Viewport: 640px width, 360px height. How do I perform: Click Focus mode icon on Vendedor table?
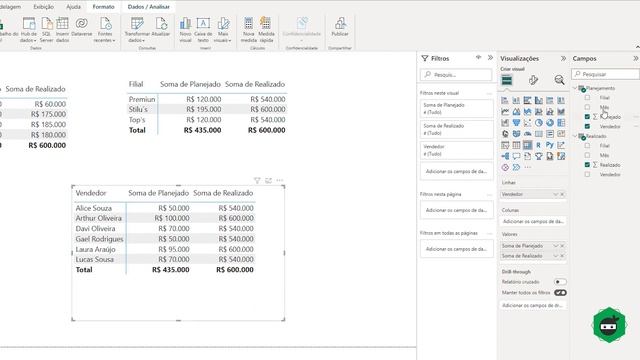pos(268,180)
